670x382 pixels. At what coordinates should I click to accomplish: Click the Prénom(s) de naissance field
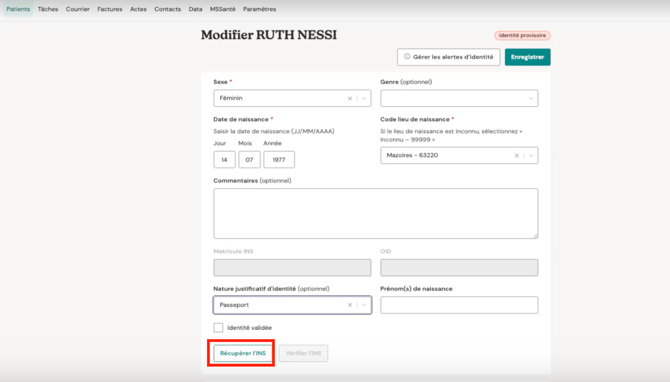click(x=459, y=305)
